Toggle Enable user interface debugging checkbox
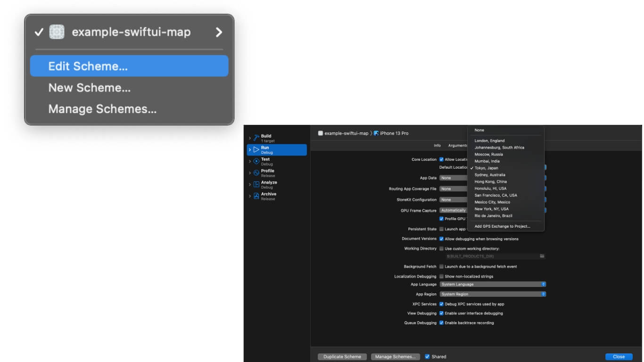 coord(441,313)
